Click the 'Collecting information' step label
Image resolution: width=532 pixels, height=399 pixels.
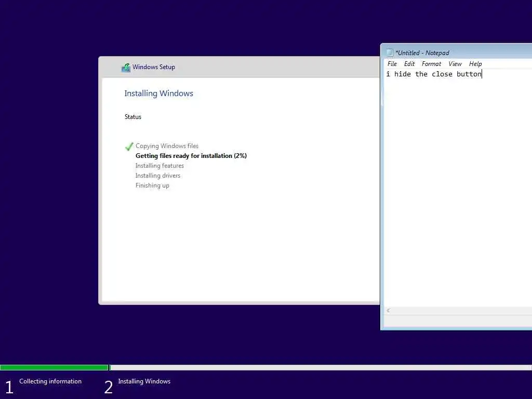[x=50, y=381]
